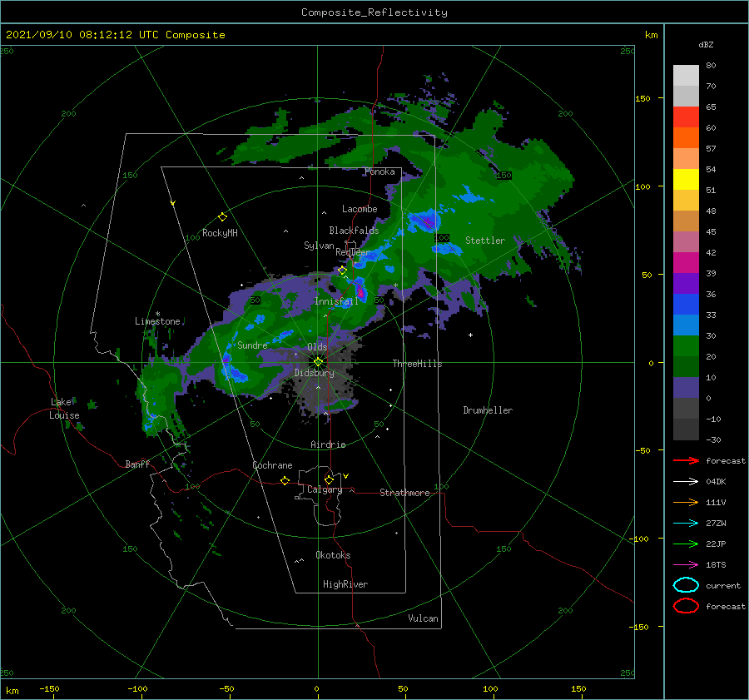Click the Limestone label
This screenshot has height=700, width=749.
pos(157,321)
